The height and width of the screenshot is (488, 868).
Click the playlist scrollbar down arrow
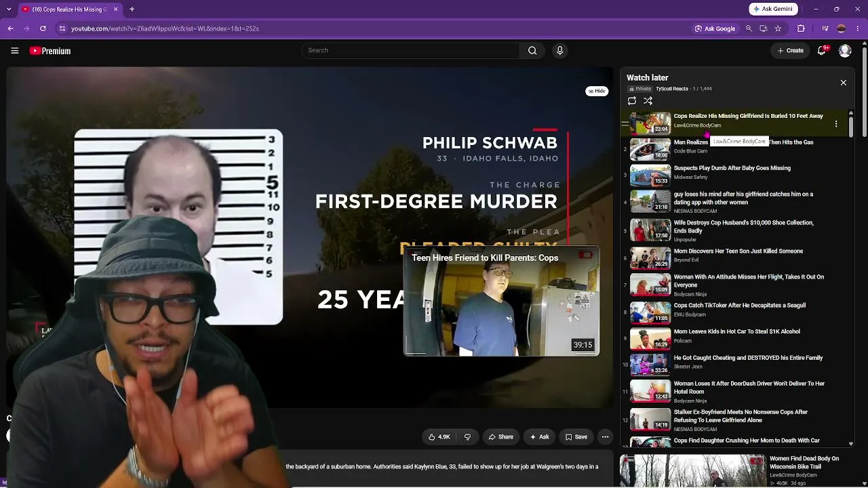coord(851,444)
